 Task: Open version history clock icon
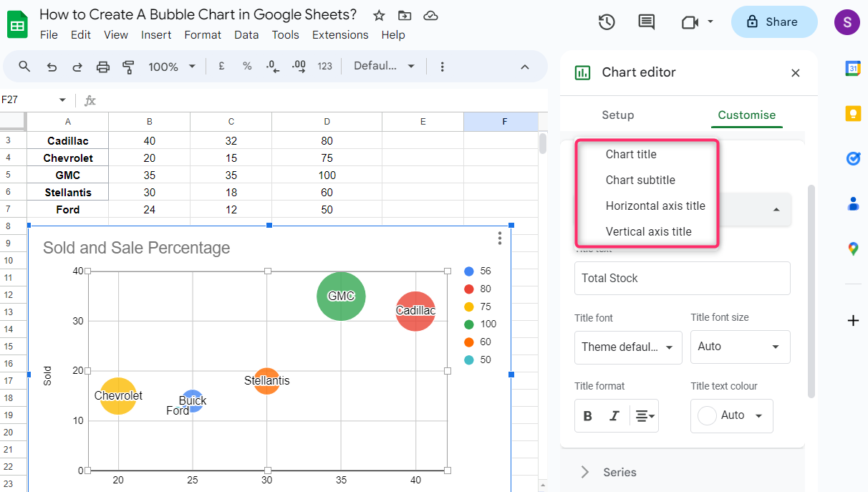click(607, 22)
